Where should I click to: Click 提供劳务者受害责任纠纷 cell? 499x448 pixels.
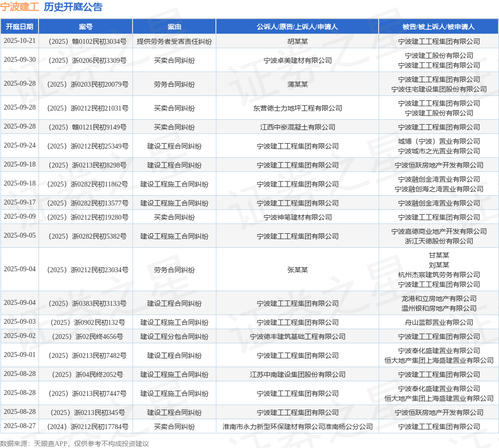[174, 41]
